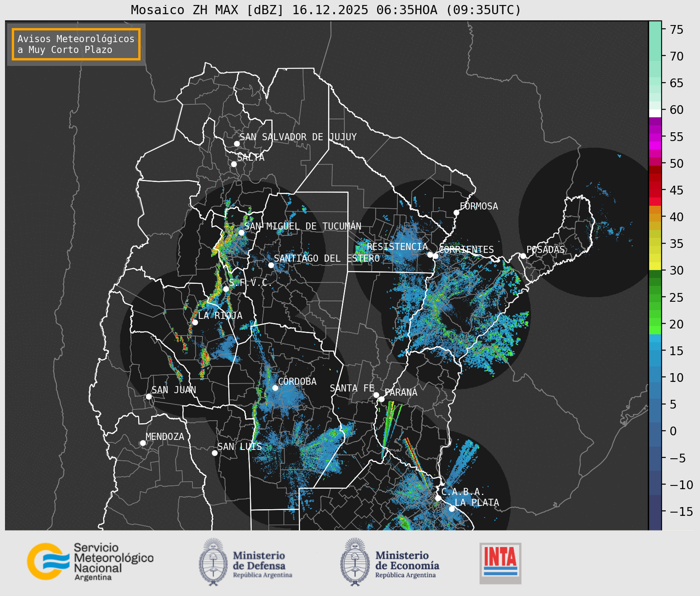Click the Paraná city label
The image size is (700, 596).
(x=401, y=392)
